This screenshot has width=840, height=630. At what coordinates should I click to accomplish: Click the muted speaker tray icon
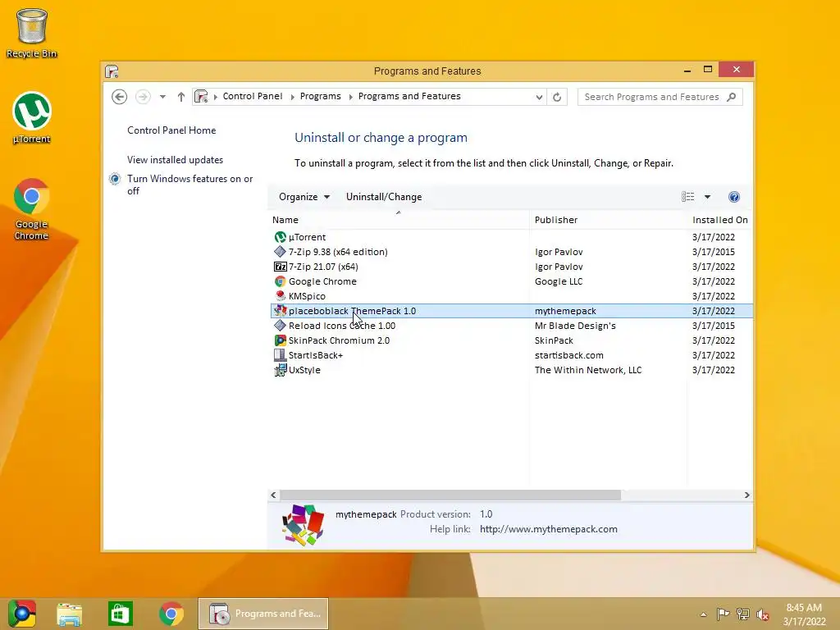(762, 614)
